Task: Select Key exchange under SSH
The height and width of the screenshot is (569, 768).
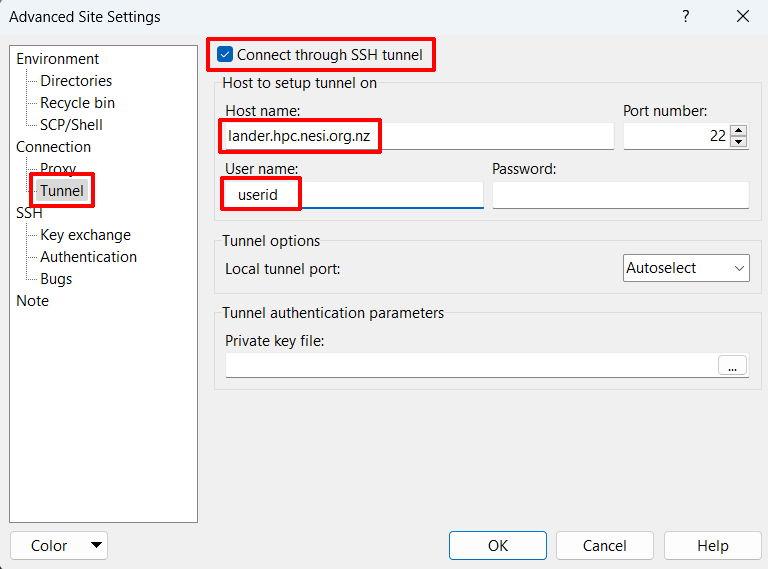Action: [85, 235]
